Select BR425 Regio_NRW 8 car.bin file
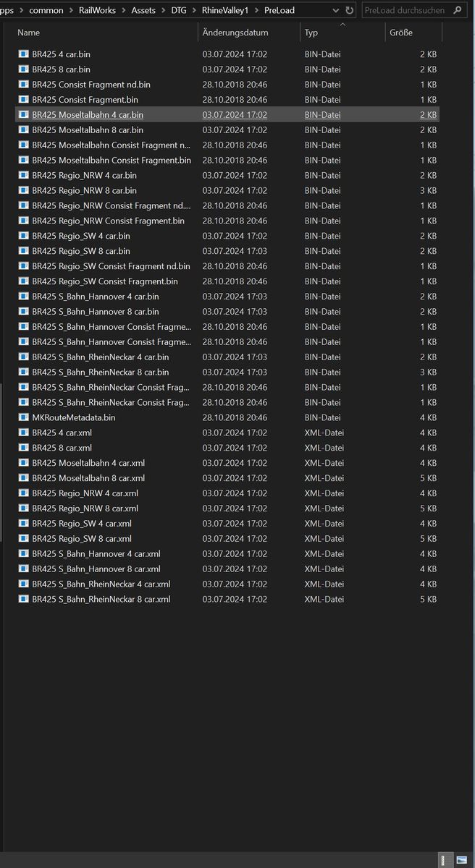 click(227, 190)
